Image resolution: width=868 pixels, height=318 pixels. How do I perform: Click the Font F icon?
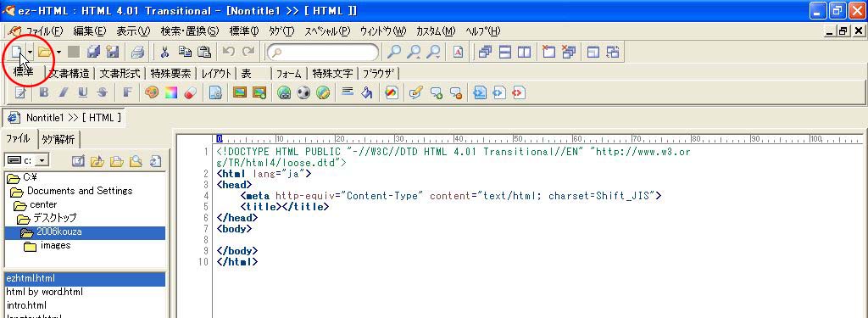tap(127, 92)
